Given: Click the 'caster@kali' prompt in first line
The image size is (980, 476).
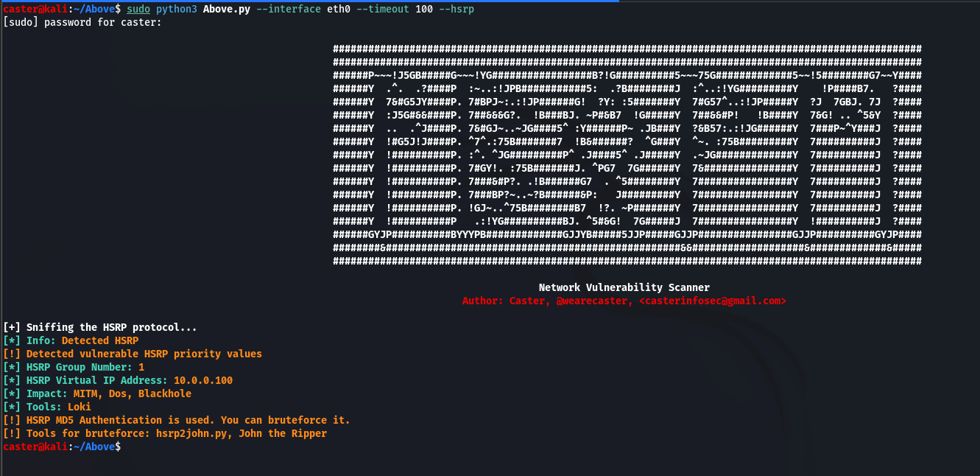Looking at the screenshot, I should 35,9.
